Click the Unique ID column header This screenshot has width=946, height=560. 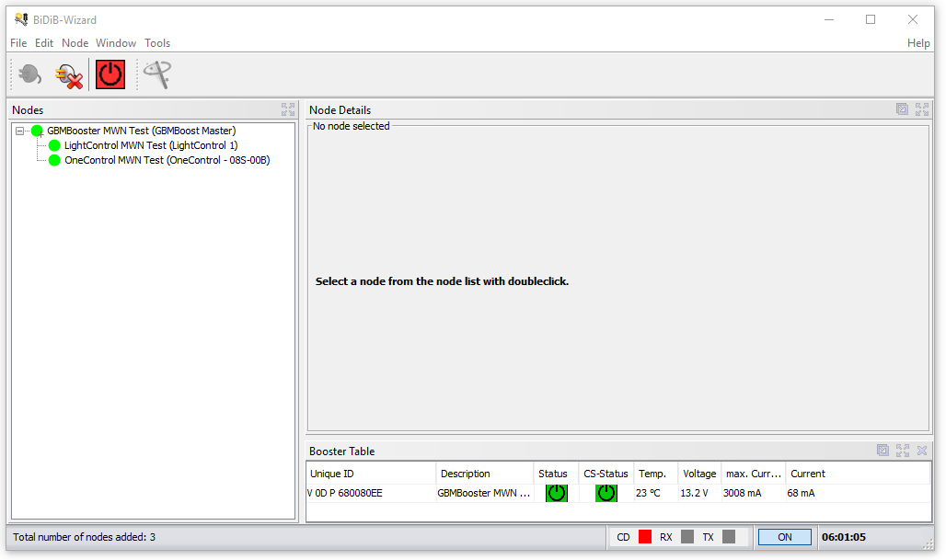tap(371, 474)
